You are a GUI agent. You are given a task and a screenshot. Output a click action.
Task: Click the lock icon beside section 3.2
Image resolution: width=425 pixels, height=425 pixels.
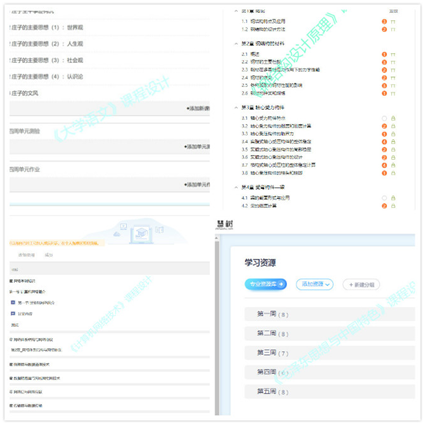tap(393, 126)
